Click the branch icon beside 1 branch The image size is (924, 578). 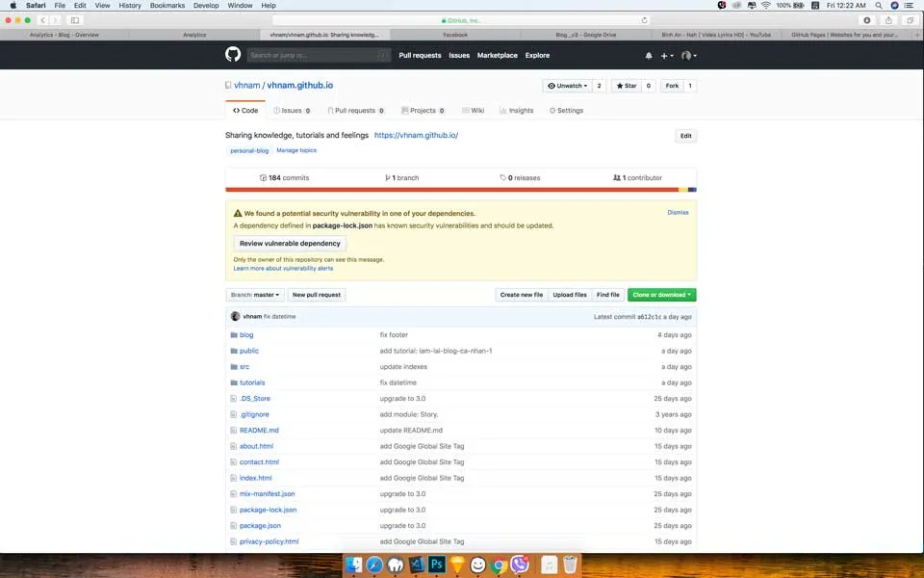tap(389, 177)
